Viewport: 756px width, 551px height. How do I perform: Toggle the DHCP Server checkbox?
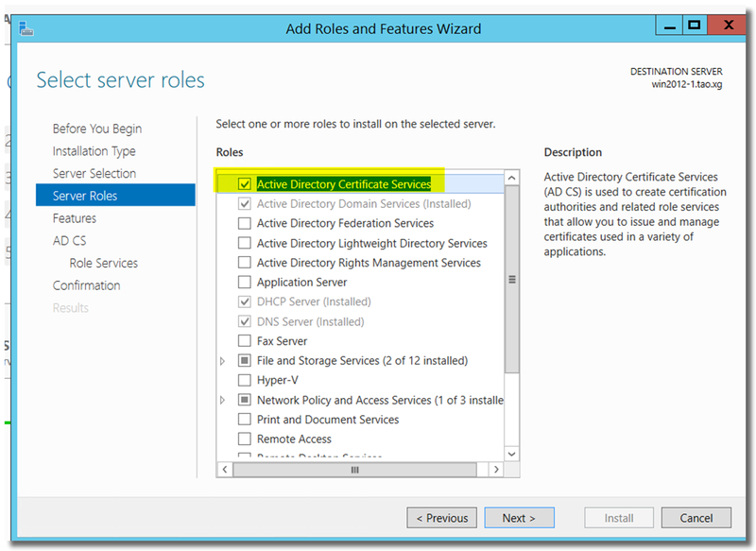pyautogui.click(x=245, y=301)
